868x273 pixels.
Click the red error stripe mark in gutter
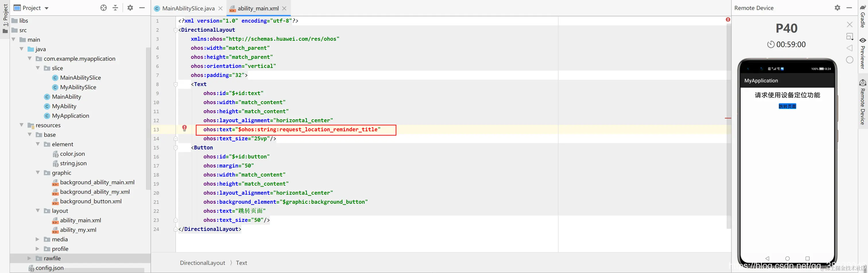728,118
